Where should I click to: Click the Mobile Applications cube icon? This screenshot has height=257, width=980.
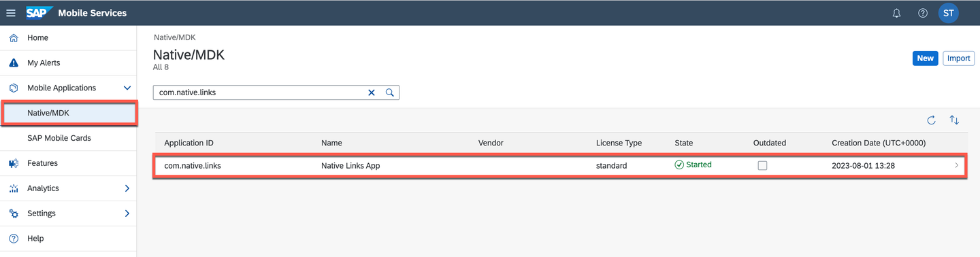coord(14,88)
